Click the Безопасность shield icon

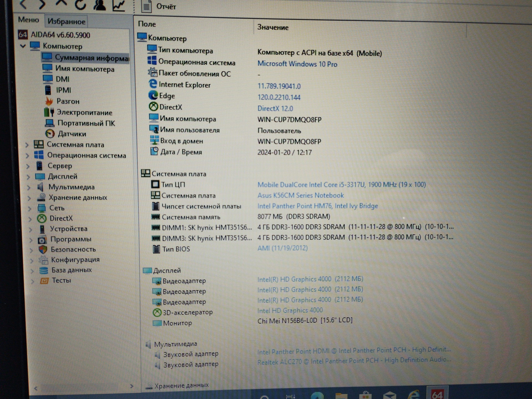[x=43, y=250]
